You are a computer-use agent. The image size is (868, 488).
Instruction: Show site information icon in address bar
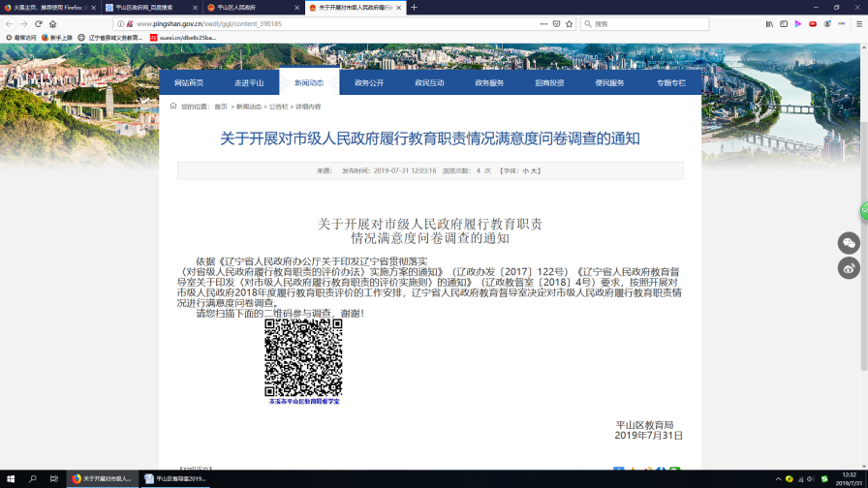pyautogui.click(x=120, y=24)
